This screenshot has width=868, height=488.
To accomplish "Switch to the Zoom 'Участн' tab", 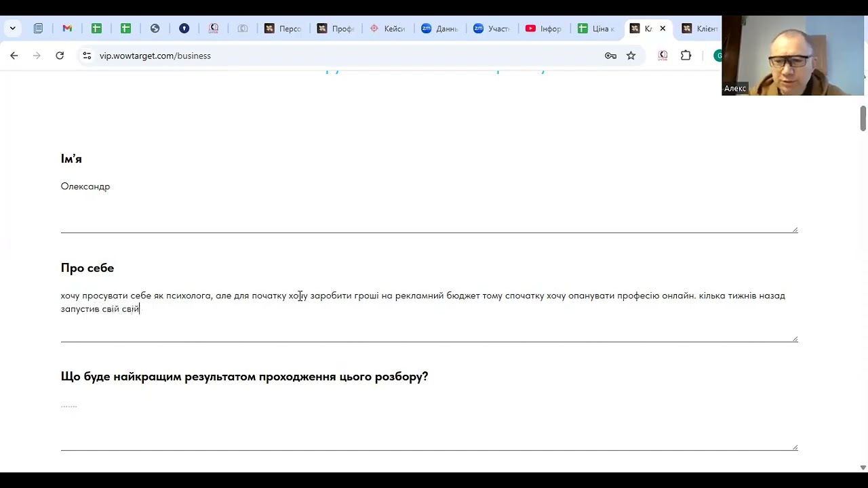I will pos(492,28).
